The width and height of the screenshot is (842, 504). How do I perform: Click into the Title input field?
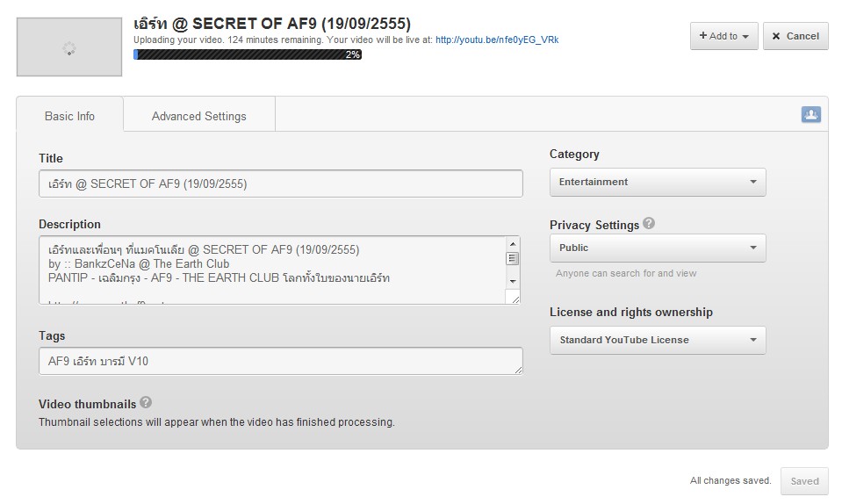281,184
